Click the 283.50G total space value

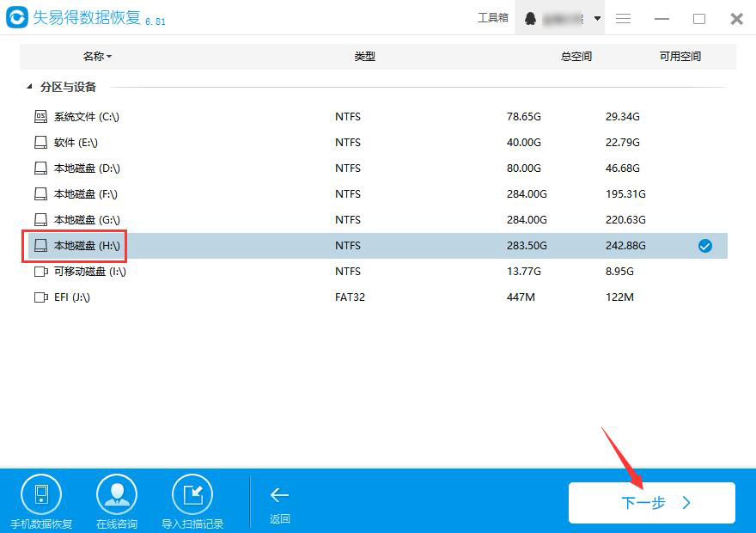coord(527,246)
